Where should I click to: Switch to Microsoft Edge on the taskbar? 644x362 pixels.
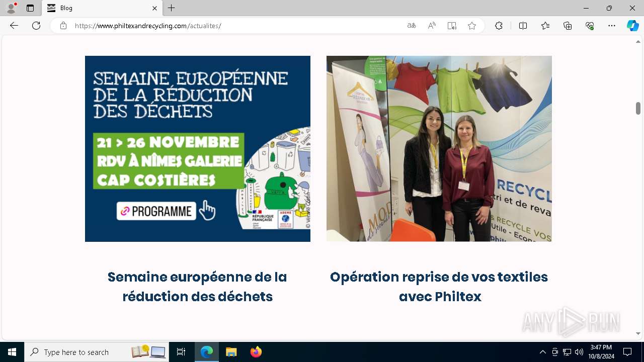pos(207,352)
